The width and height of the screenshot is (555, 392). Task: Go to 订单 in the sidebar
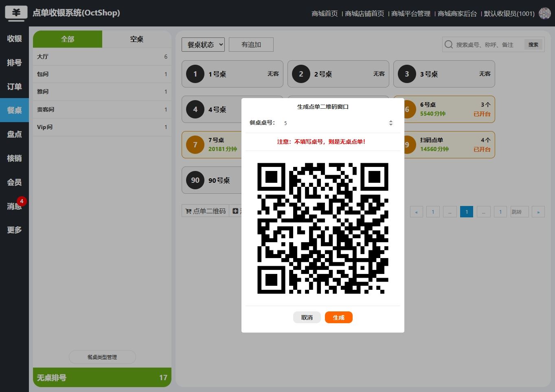tap(14, 87)
